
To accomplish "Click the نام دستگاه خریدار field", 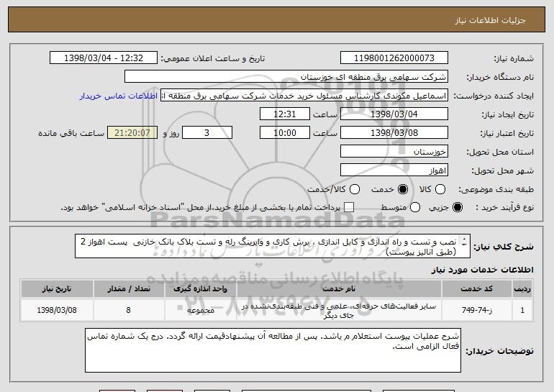I will 286,77.
